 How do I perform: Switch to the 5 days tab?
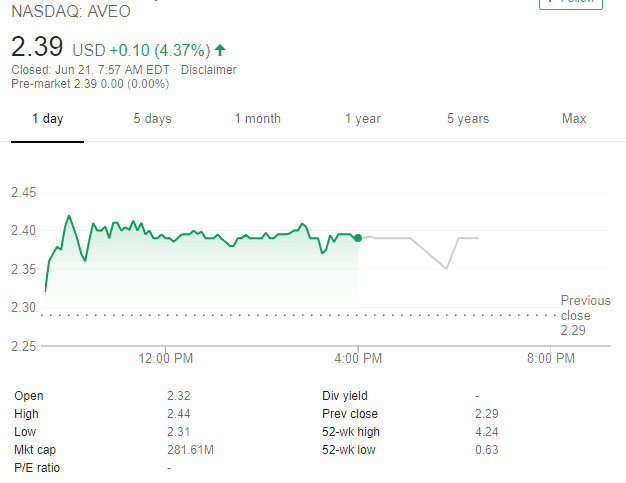152,119
